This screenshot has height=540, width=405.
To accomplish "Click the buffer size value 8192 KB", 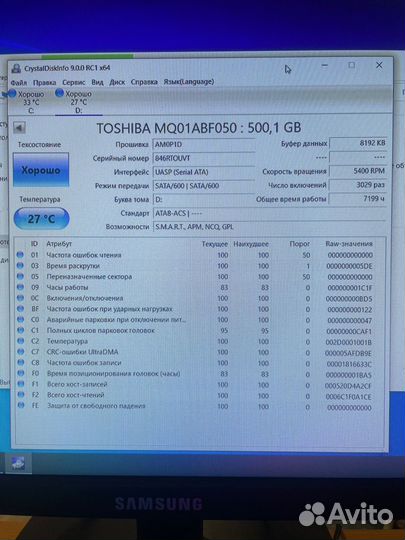I will pos(358,143).
